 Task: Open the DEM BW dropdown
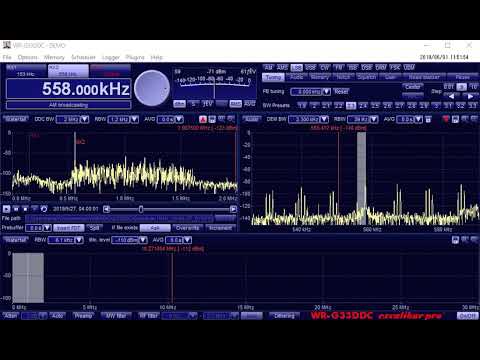pos(324,119)
